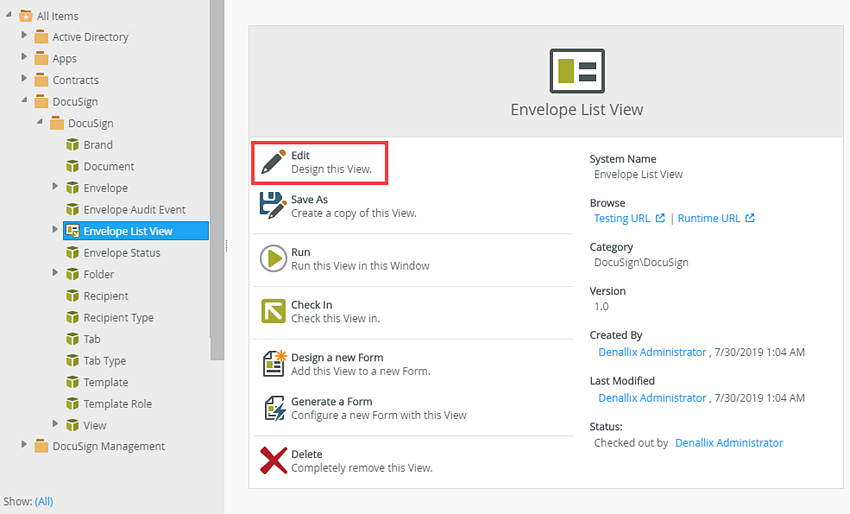Screen dimensions: 850x514
Task: Click the green Run play icon
Action: coord(273,259)
